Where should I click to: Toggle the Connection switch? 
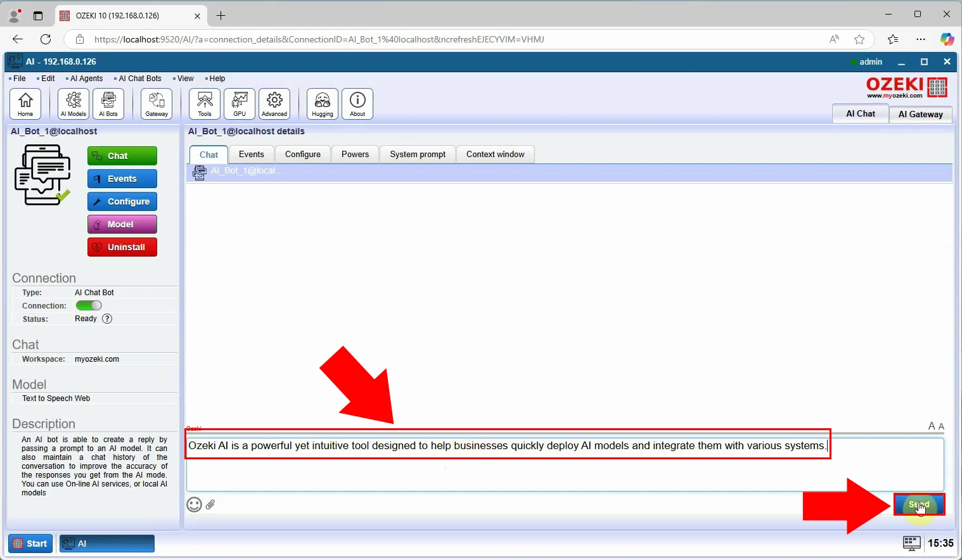click(89, 305)
